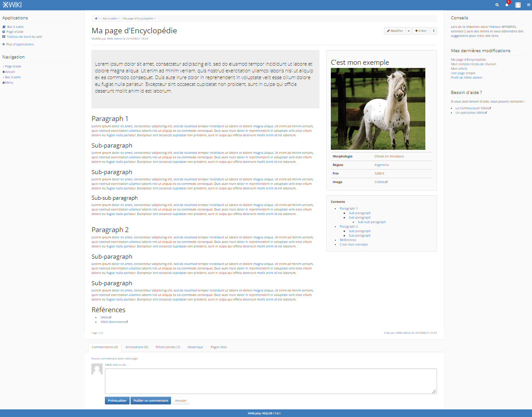The image size is (532, 417).
Task: Click the home icon in the breadcrumb
Action: click(x=96, y=18)
